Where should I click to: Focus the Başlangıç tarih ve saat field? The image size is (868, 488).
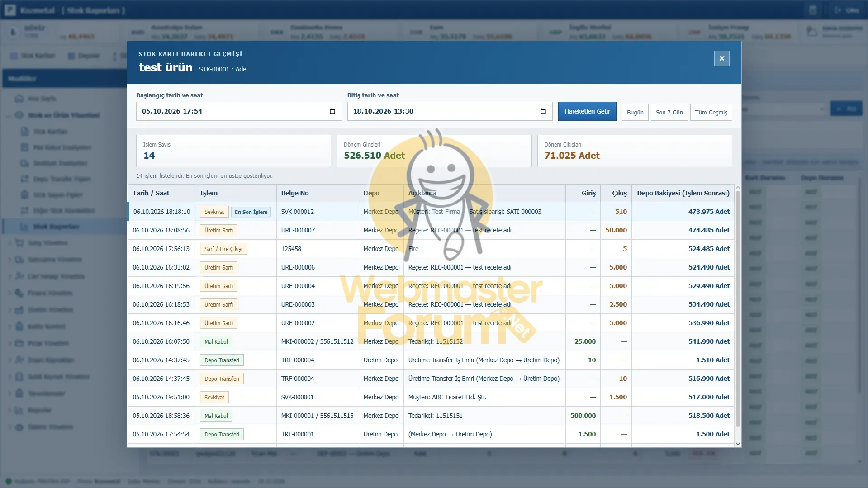[x=239, y=111]
